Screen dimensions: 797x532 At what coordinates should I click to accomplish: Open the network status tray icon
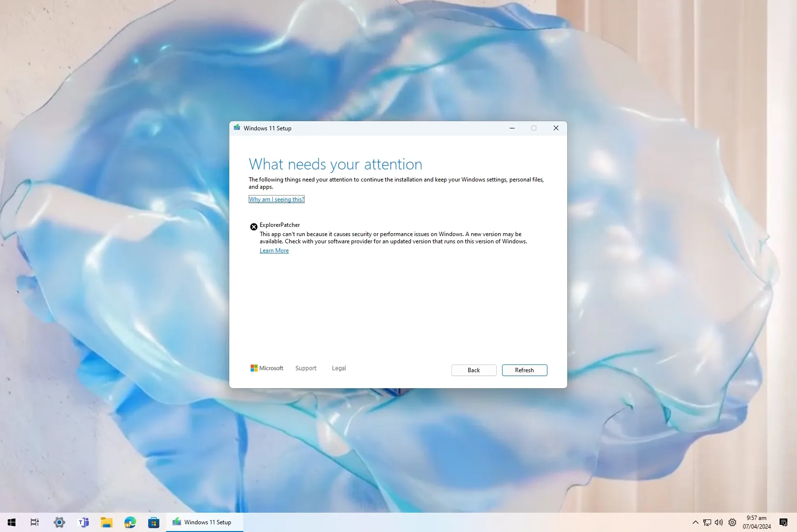pos(707,522)
